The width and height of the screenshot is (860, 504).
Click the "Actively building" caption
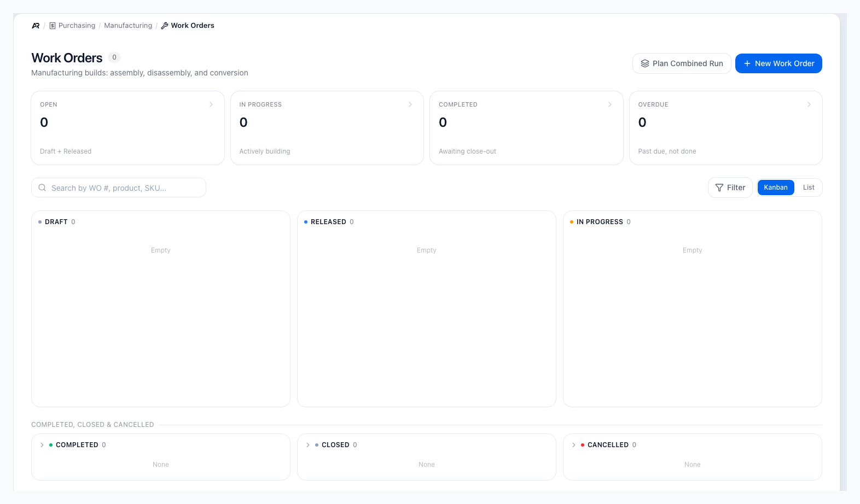coord(265,151)
